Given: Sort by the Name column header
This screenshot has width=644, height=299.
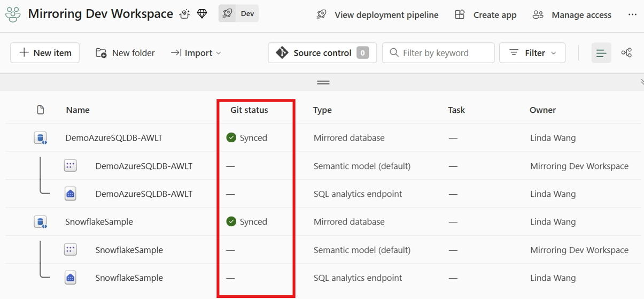Looking at the screenshot, I should pos(77,110).
